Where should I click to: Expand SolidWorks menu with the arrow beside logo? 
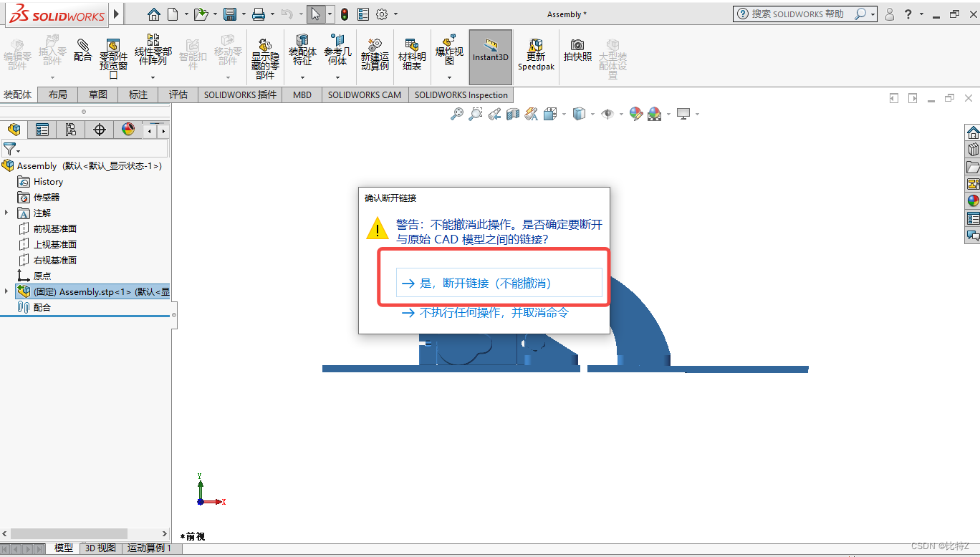pyautogui.click(x=117, y=14)
